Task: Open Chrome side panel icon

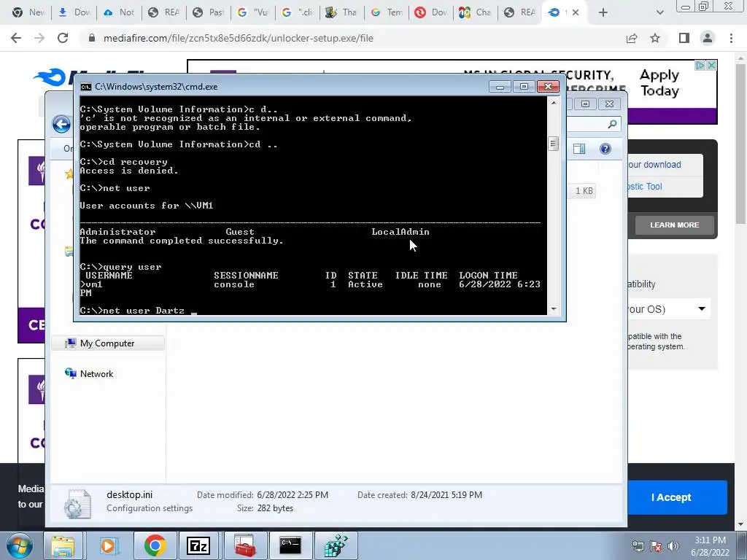Action: tap(684, 38)
